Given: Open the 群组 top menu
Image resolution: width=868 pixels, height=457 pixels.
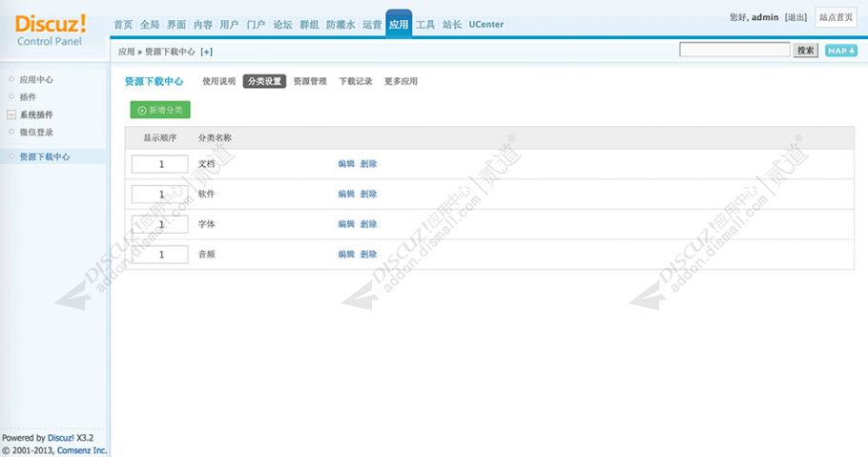Looking at the screenshot, I should pos(309,25).
